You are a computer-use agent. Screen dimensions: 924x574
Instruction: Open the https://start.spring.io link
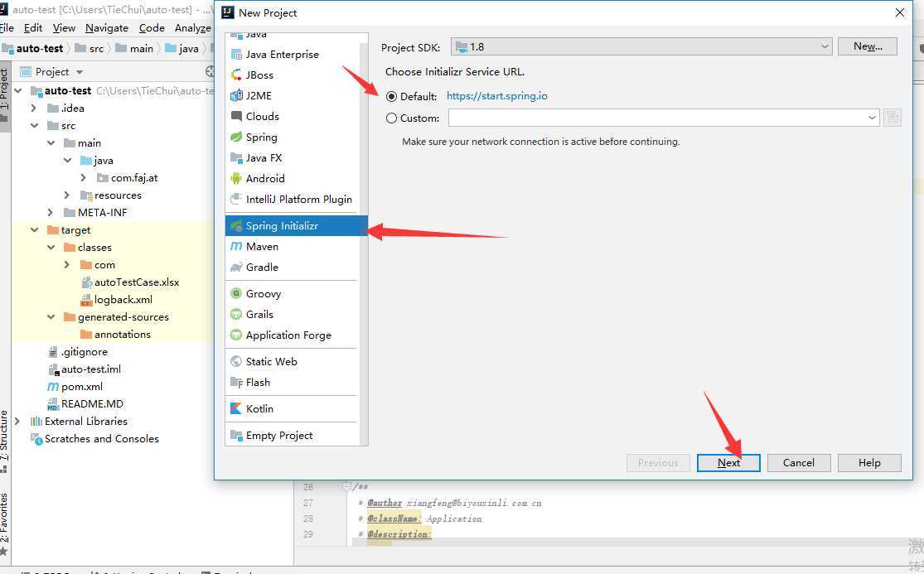pyautogui.click(x=496, y=96)
